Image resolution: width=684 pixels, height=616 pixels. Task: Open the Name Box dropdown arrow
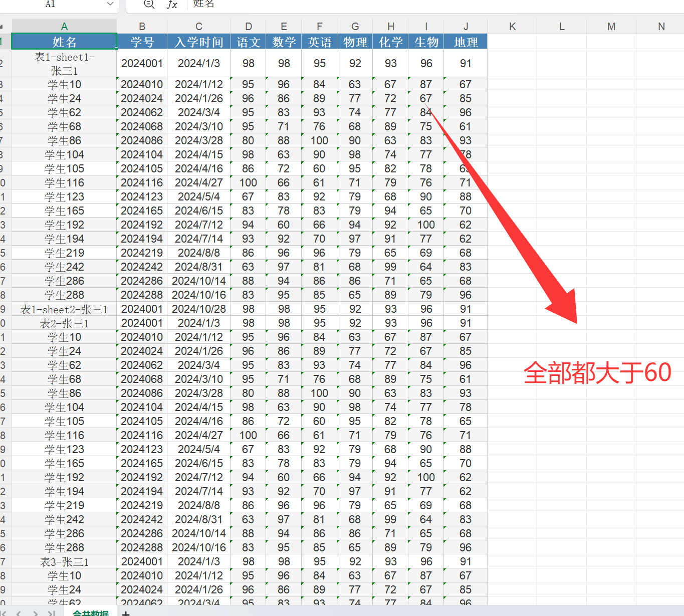click(x=110, y=4)
